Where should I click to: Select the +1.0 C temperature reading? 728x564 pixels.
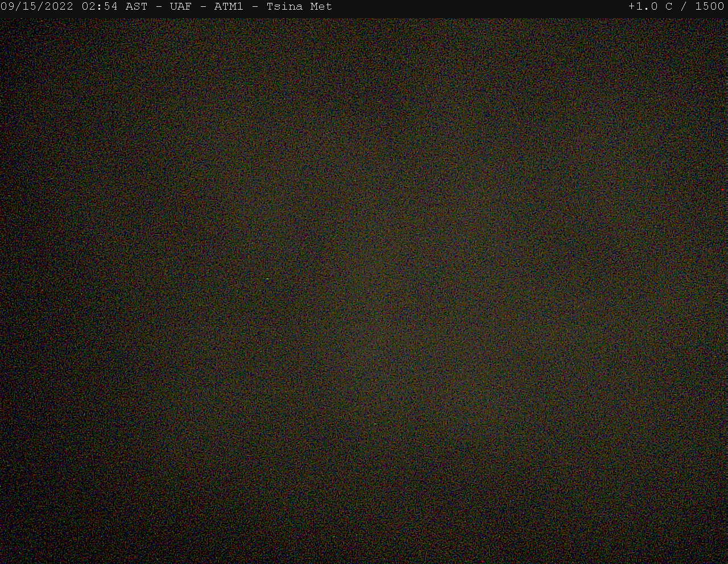coord(650,7)
